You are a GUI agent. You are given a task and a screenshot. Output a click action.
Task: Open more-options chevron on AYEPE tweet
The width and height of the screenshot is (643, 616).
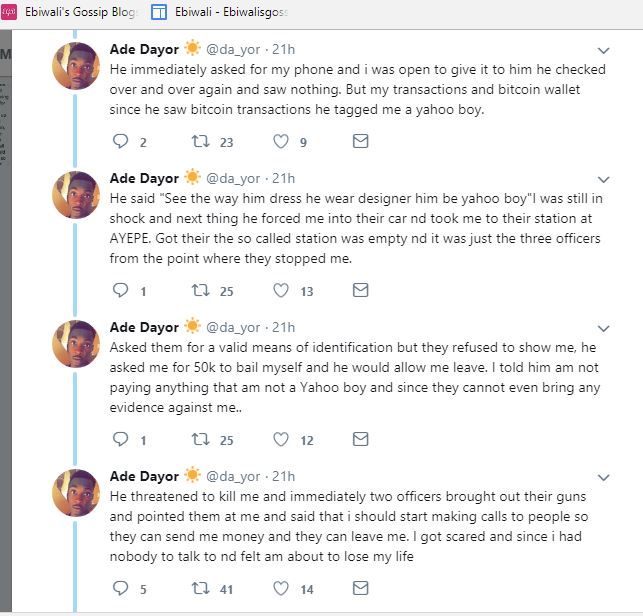603,179
